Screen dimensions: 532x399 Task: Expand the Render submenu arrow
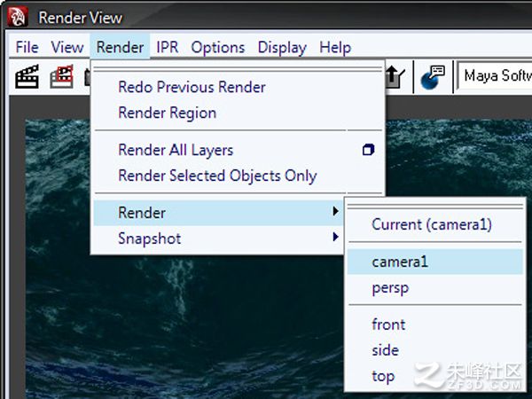click(335, 211)
